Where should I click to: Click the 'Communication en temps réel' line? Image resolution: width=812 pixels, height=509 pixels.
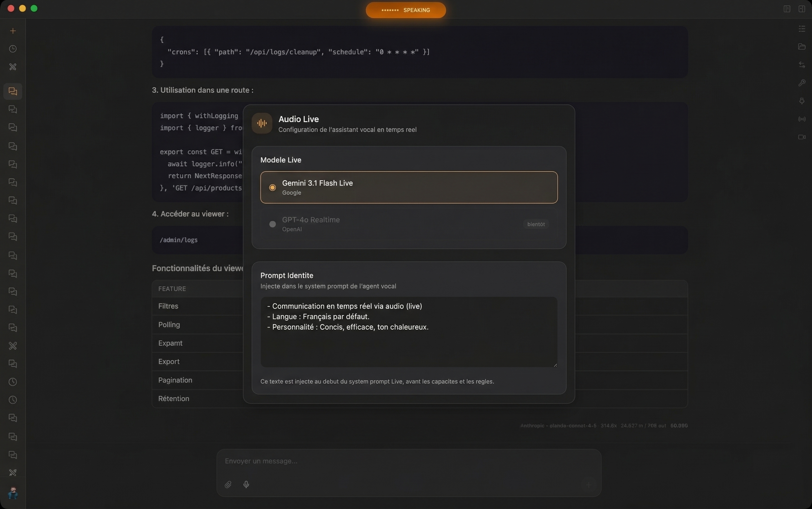(344, 306)
